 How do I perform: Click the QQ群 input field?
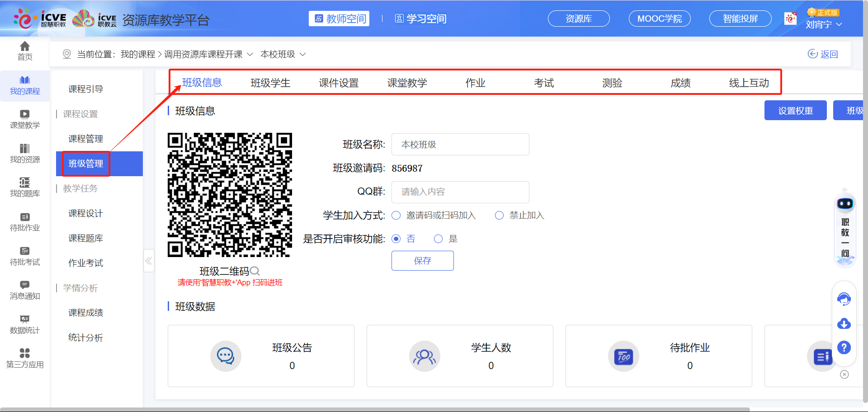coord(460,192)
